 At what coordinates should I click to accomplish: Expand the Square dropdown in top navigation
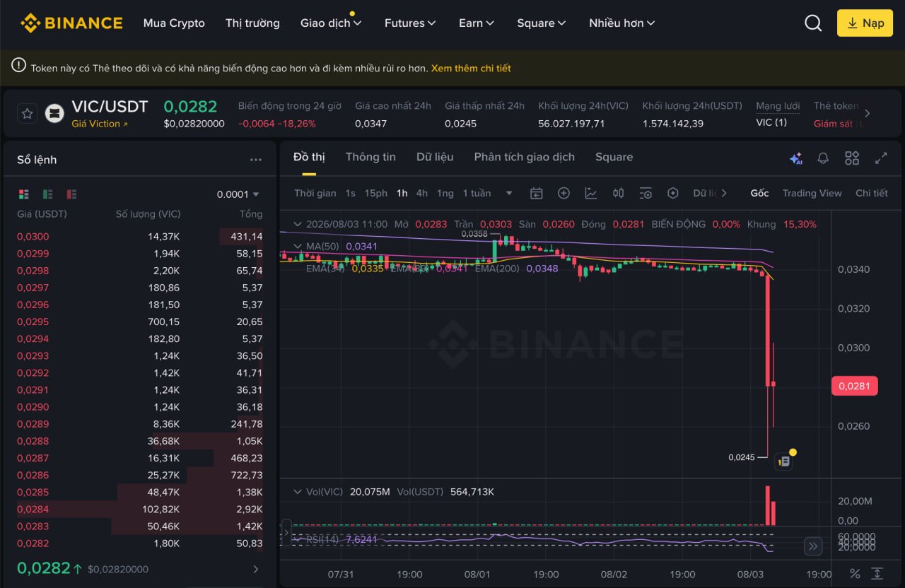point(542,23)
